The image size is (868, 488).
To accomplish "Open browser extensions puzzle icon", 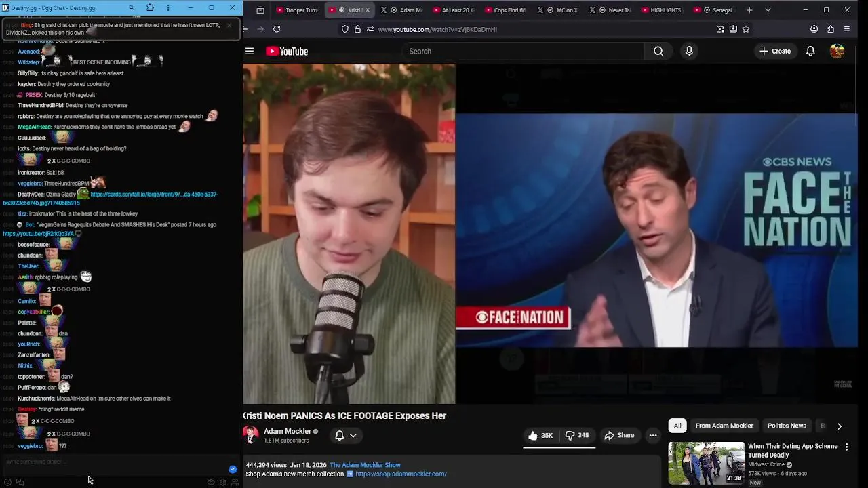I will [831, 29].
